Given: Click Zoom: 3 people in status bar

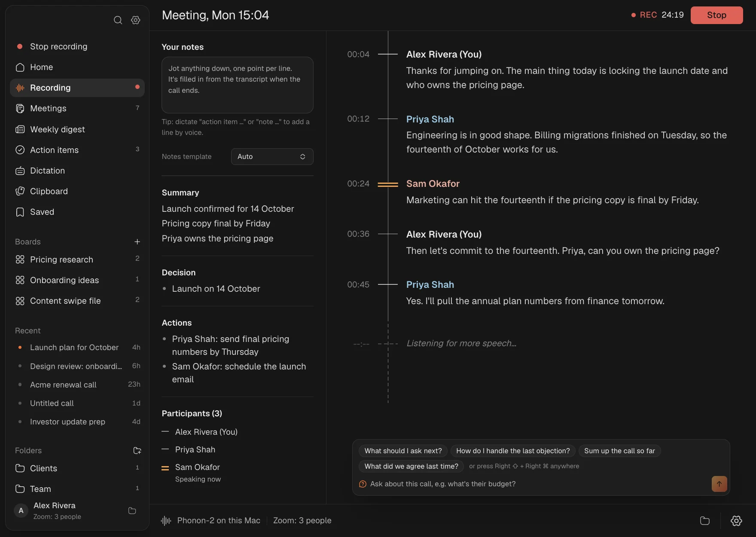Looking at the screenshot, I should pyautogui.click(x=302, y=521).
